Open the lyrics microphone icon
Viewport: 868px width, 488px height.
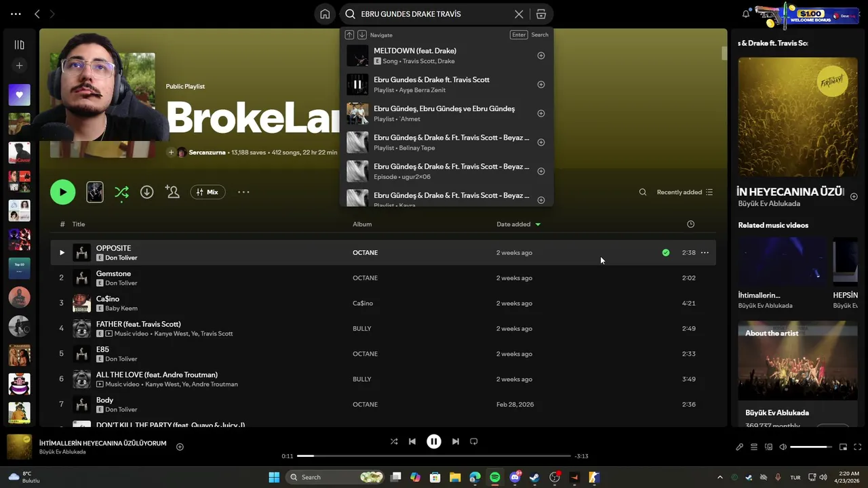click(740, 447)
